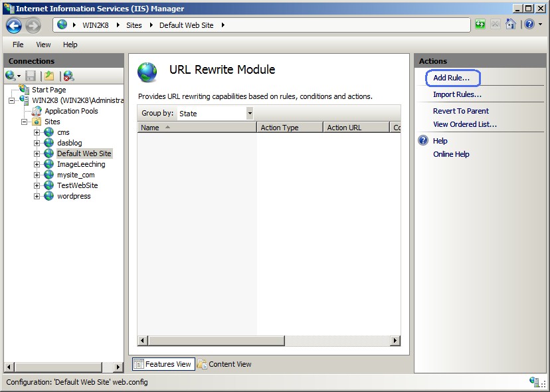
Task: Click the globe icon in the address bar
Action: [x=62, y=25]
